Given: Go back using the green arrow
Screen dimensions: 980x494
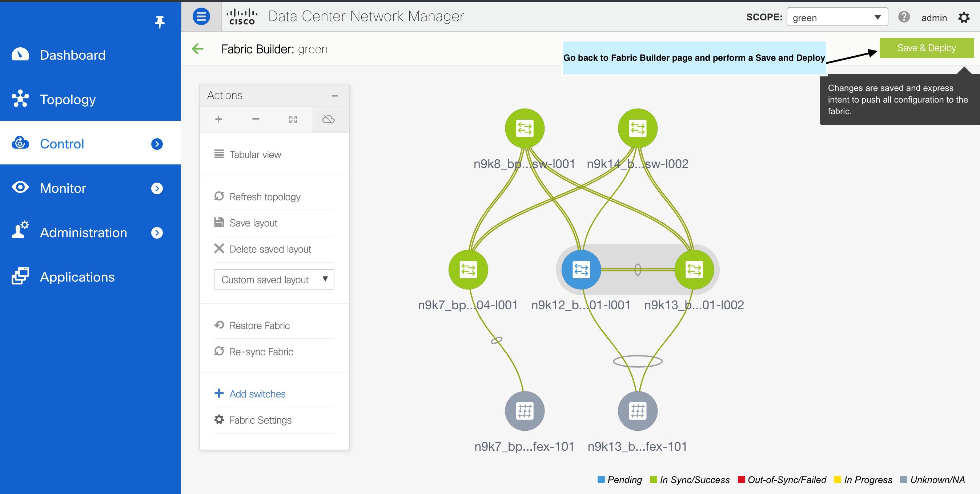Looking at the screenshot, I should 198,49.
